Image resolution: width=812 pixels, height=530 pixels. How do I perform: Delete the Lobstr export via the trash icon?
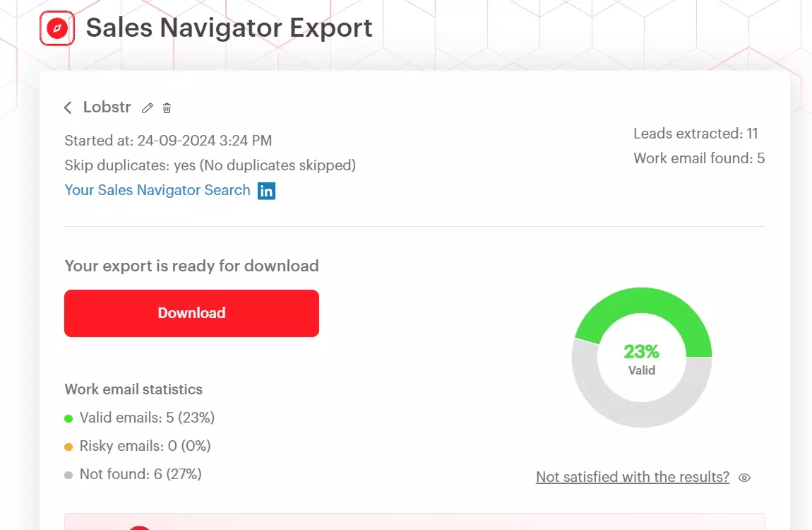click(x=167, y=107)
